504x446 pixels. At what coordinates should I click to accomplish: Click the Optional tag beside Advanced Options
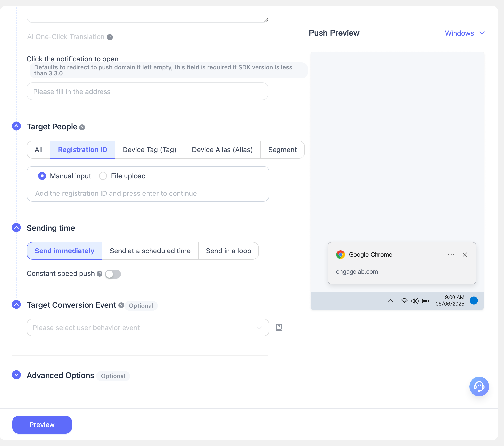point(113,376)
